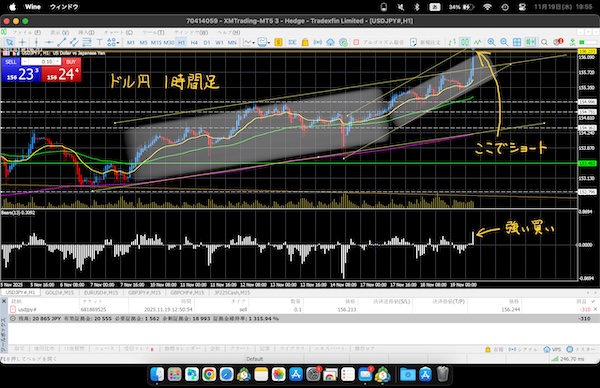Open the signals broadcast icon
The width and height of the screenshot is (600, 388).
tap(318, 42)
